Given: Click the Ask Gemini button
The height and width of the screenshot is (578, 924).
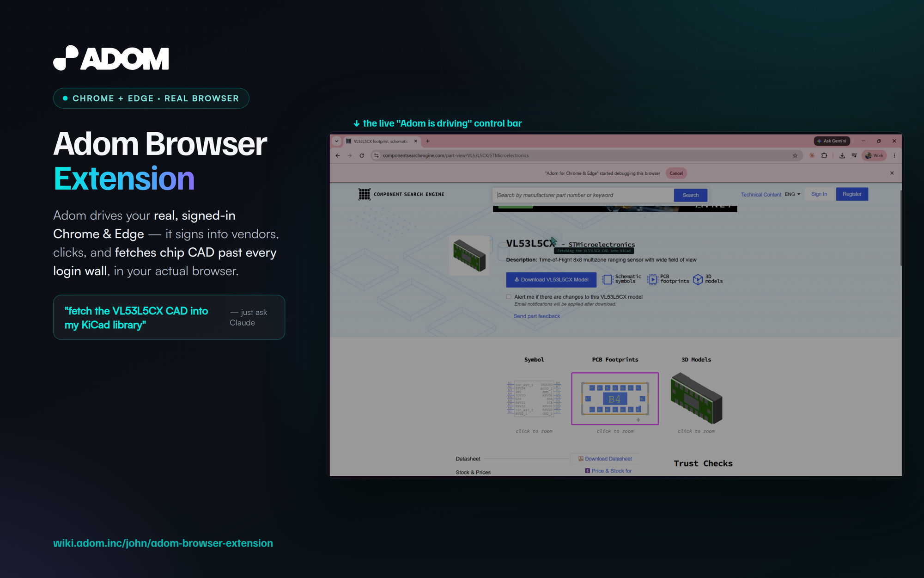Looking at the screenshot, I should click(832, 141).
